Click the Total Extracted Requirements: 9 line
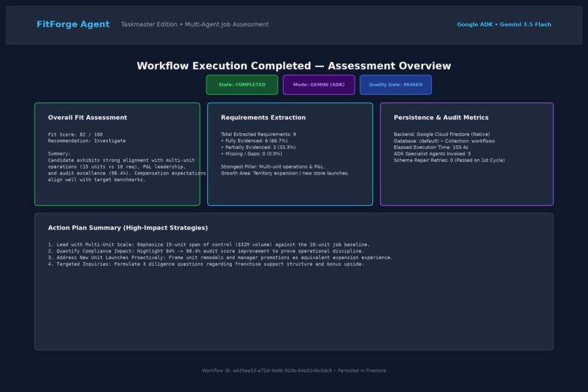The width and height of the screenshot is (588, 392). tap(258, 134)
